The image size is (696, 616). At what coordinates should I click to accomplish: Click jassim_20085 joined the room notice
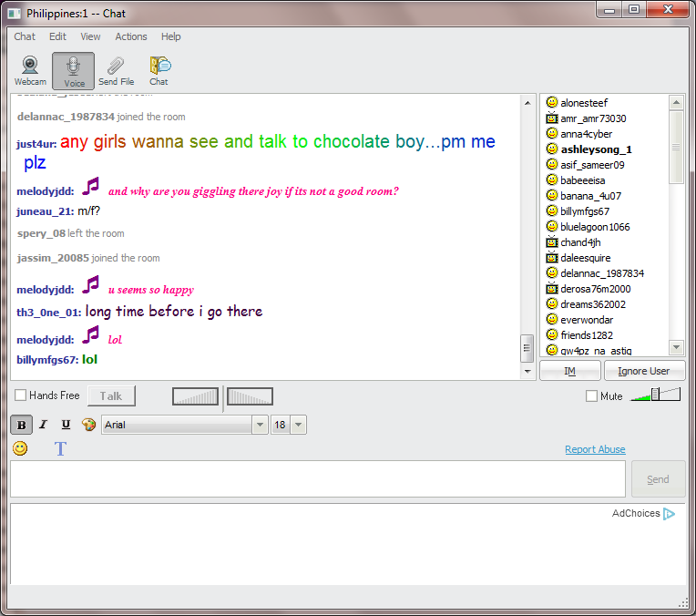point(88,258)
